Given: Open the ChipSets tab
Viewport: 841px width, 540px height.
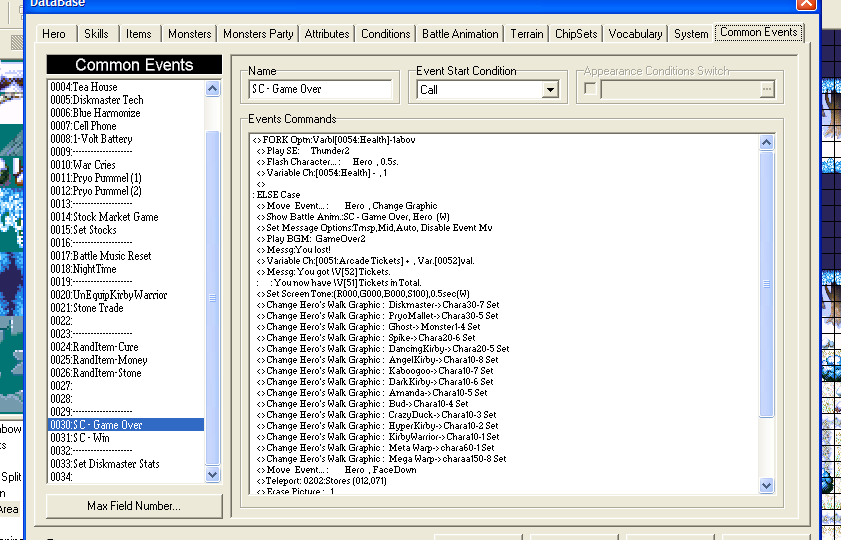Looking at the screenshot, I should coord(576,34).
